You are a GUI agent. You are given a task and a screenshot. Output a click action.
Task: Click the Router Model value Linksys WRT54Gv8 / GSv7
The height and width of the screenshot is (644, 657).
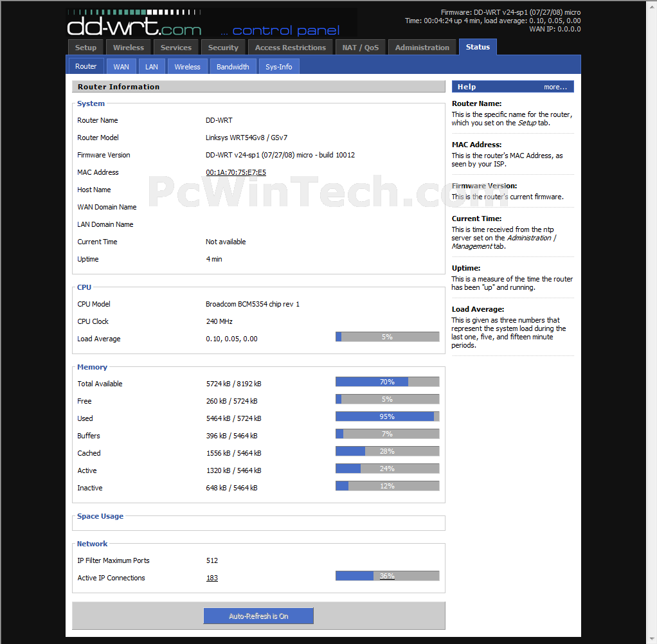(246, 138)
